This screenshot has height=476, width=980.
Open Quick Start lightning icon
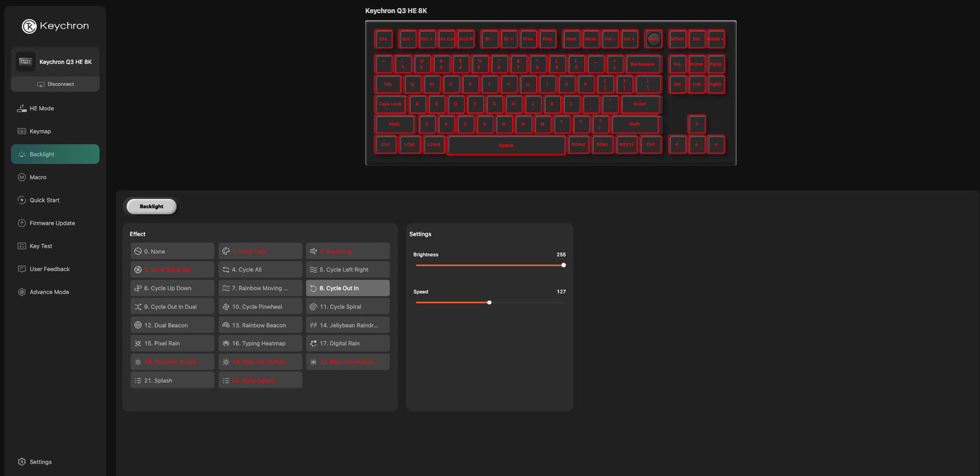coord(22,200)
